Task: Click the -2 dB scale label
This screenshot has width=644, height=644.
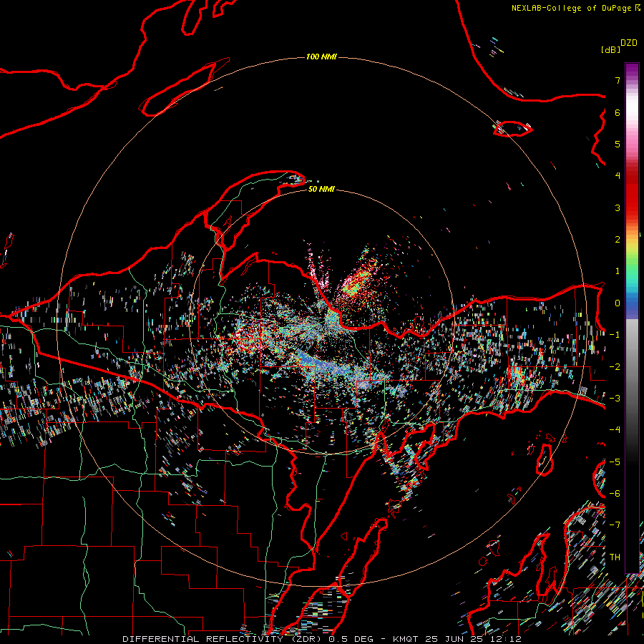Action: pyautogui.click(x=615, y=366)
